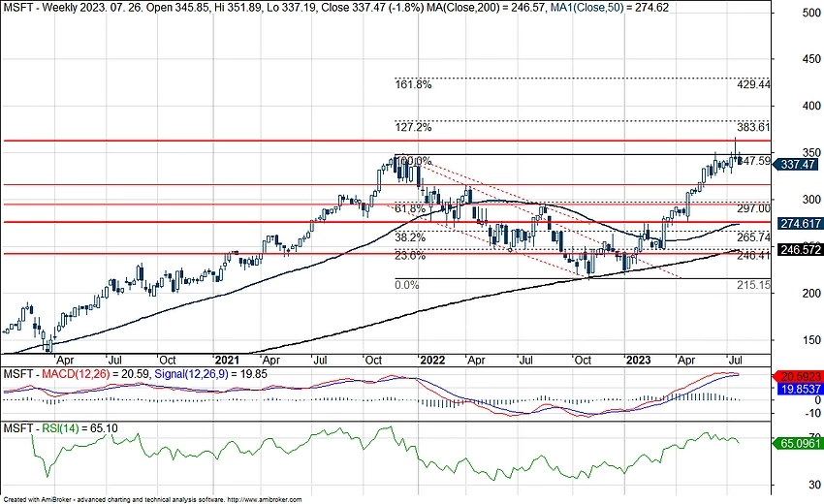Click the '337.47' last close price tag

pyautogui.click(x=796, y=165)
